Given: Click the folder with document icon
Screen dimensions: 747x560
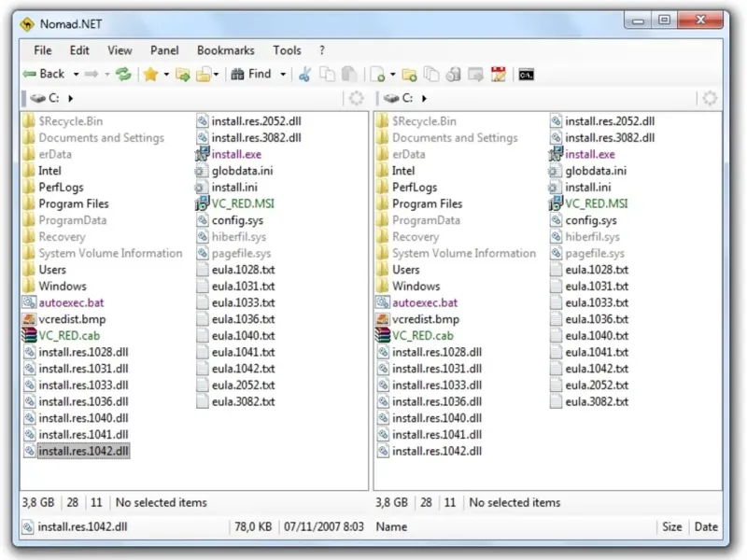Looking at the screenshot, I should point(204,75).
